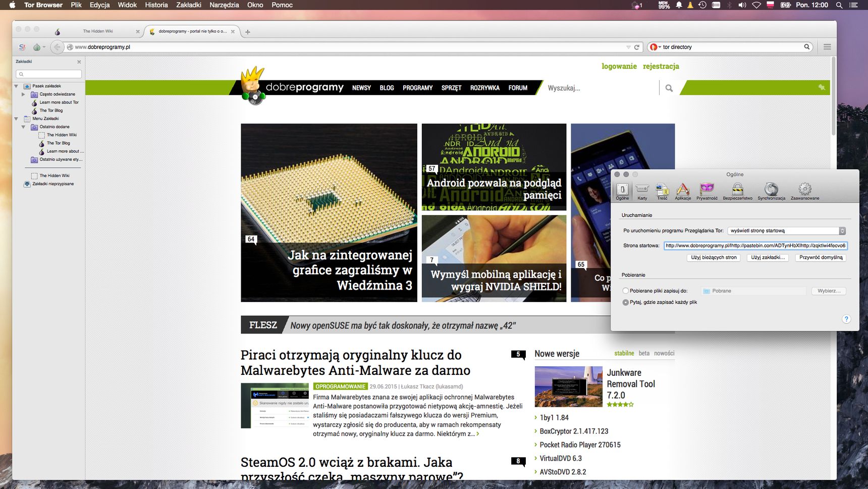Click the 'Wybierz…' download folder button
Image resolution: width=868 pixels, height=489 pixels.
pyautogui.click(x=829, y=291)
